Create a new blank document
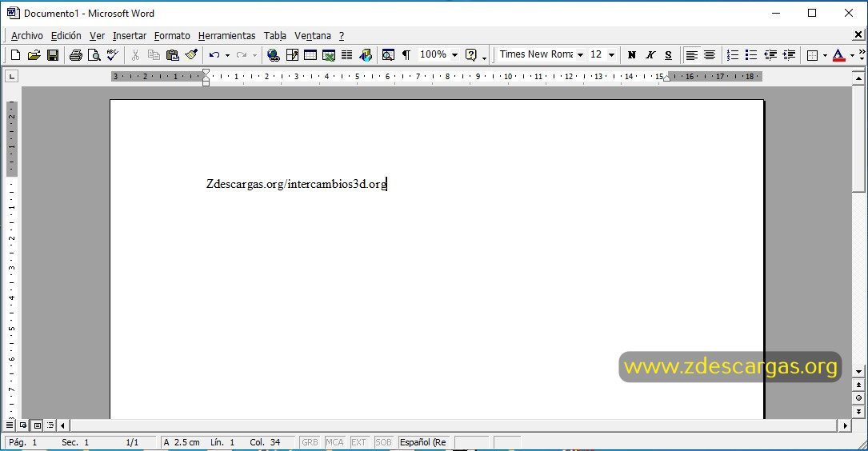 click(x=15, y=55)
